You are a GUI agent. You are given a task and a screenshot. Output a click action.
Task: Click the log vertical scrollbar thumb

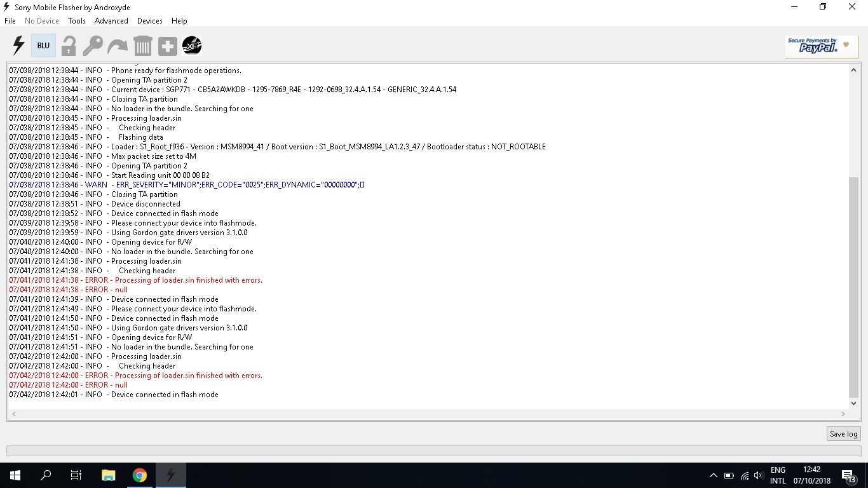[x=853, y=287]
